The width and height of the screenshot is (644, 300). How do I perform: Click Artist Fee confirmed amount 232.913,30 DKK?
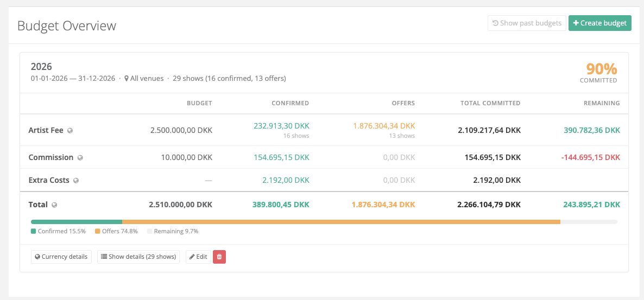[281, 126]
